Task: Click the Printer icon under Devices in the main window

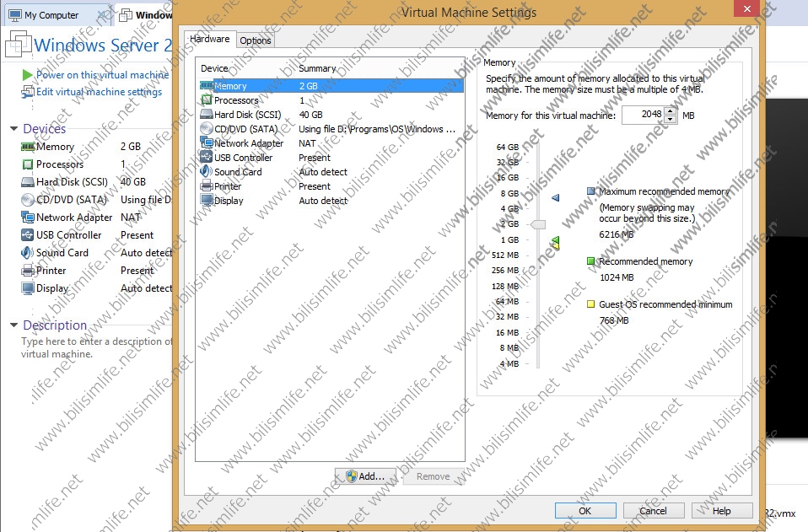Action: click(28, 271)
